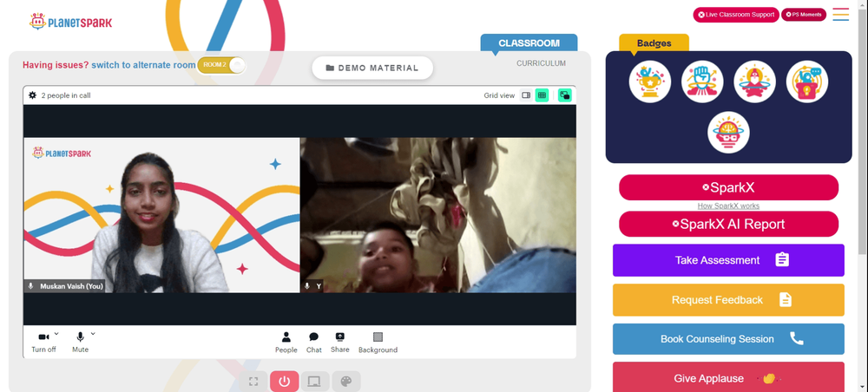Click Book Counseling Session button
This screenshot has width=868, height=392.
pyautogui.click(x=728, y=339)
